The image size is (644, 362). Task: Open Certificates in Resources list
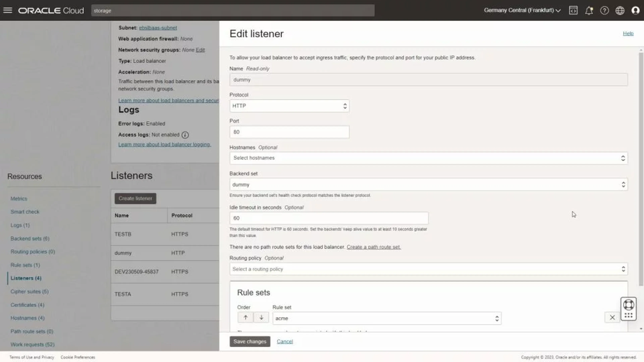pyautogui.click(x=27, y=305)
